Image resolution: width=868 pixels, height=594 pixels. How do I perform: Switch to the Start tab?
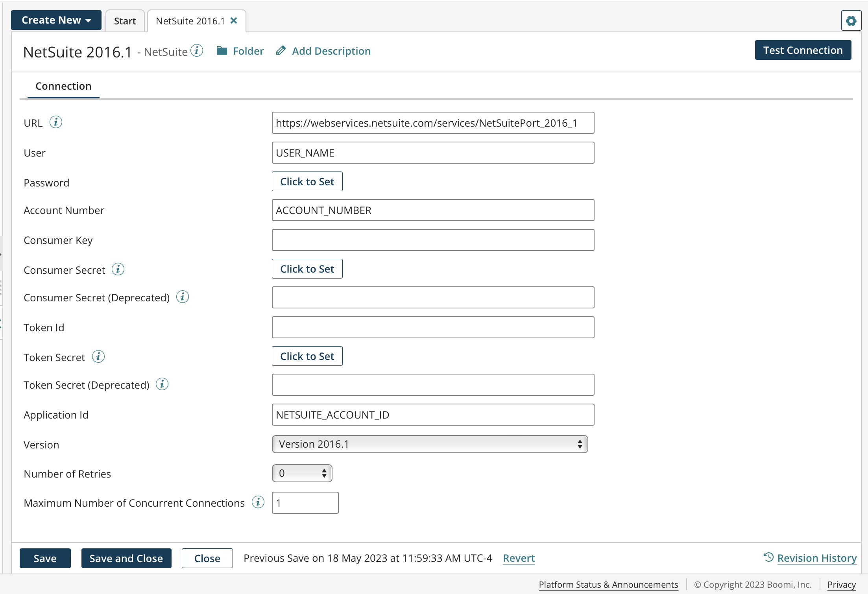[125, 20]
